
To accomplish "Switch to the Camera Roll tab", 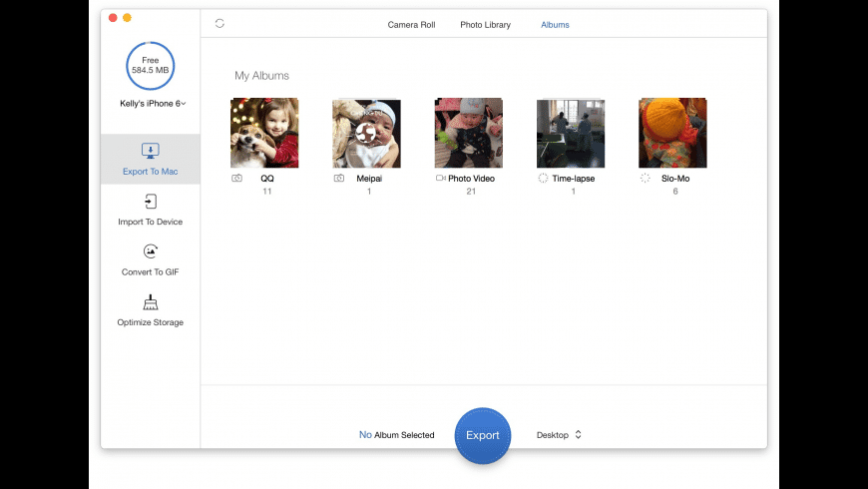I will pyautogui.click(x=412, y=25).
